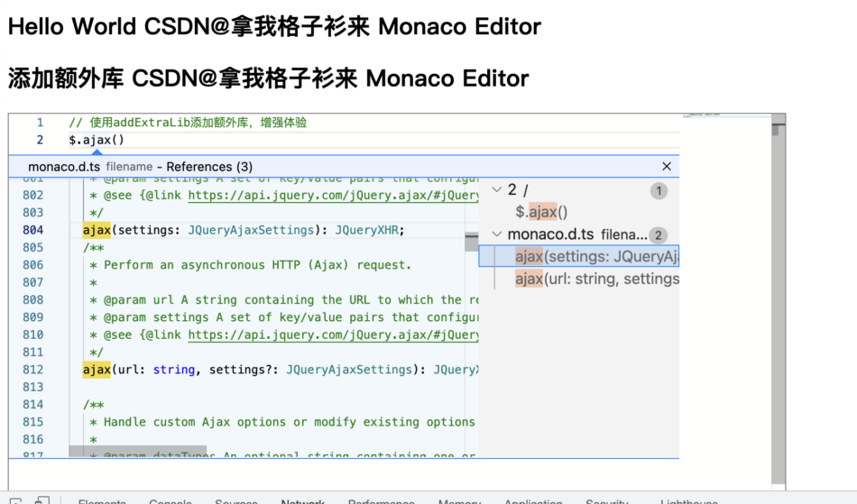Collapse the monaco.d.ts references group
Viewport: 857px width, 504px height.
(x=497, y=234)
